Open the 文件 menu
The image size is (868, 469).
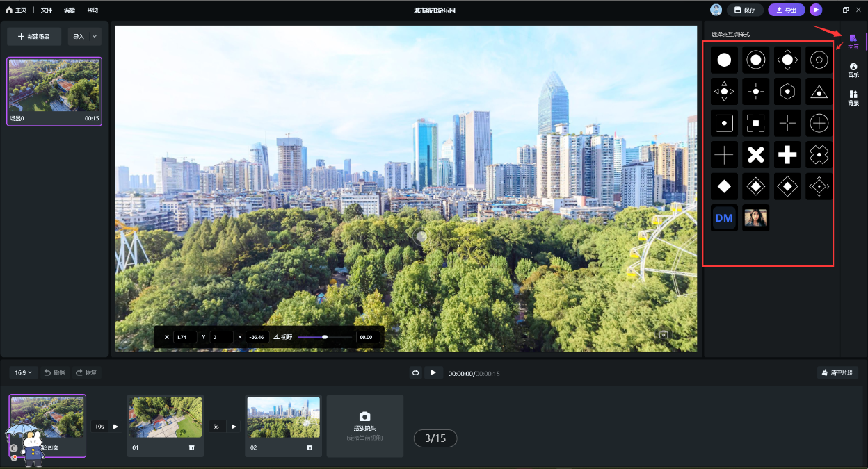(x=47, y=10)
